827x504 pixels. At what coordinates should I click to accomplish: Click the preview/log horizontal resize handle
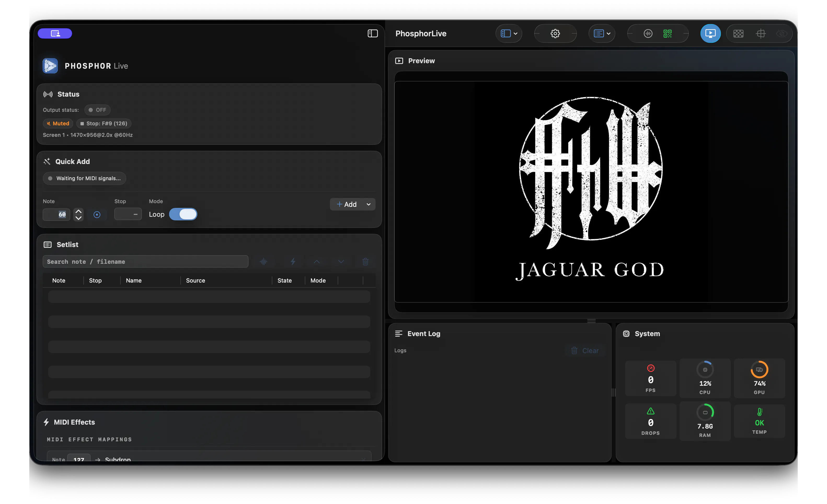591,321
